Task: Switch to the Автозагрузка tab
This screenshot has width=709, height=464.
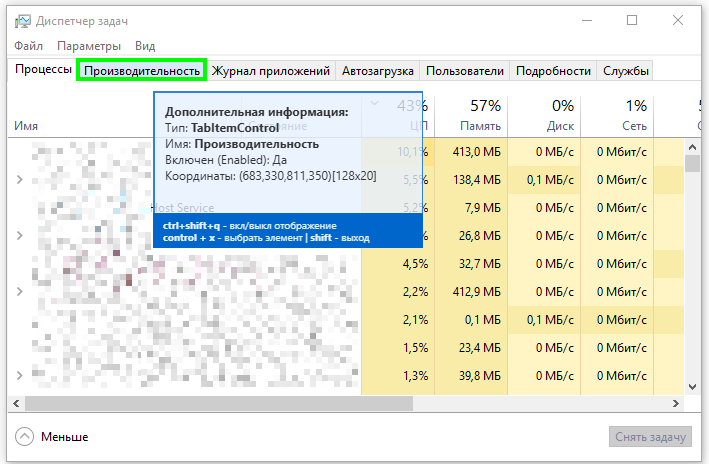Action: (x=377, y=71)
